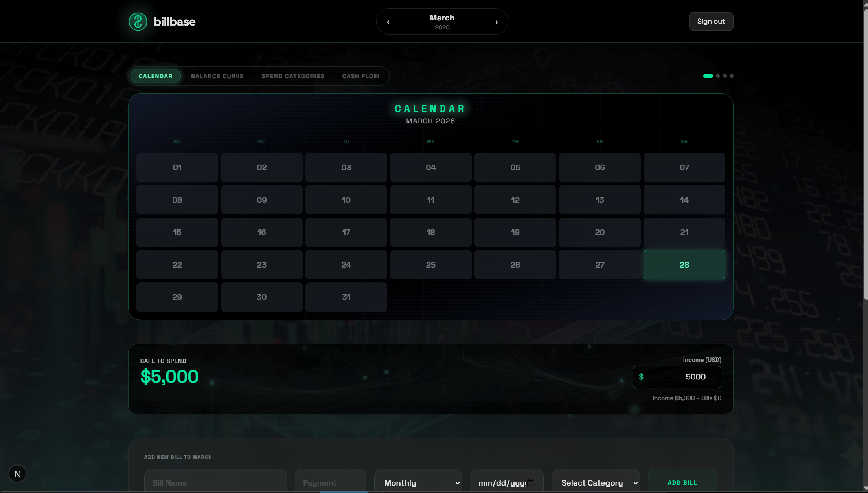The height and width of the screenshot is (493, 868).
Task: Select highlighted day 28 on calendar
Action: click(x=684, y=265)
